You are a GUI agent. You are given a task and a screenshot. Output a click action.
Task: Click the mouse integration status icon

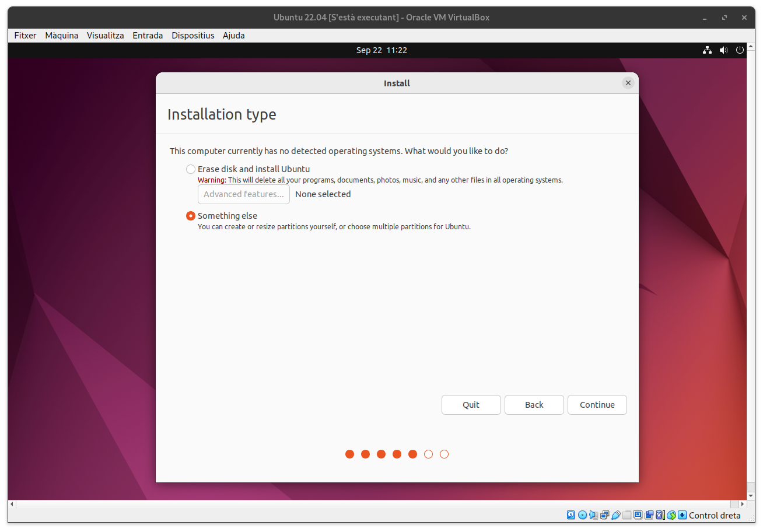[x=671, y=515]
